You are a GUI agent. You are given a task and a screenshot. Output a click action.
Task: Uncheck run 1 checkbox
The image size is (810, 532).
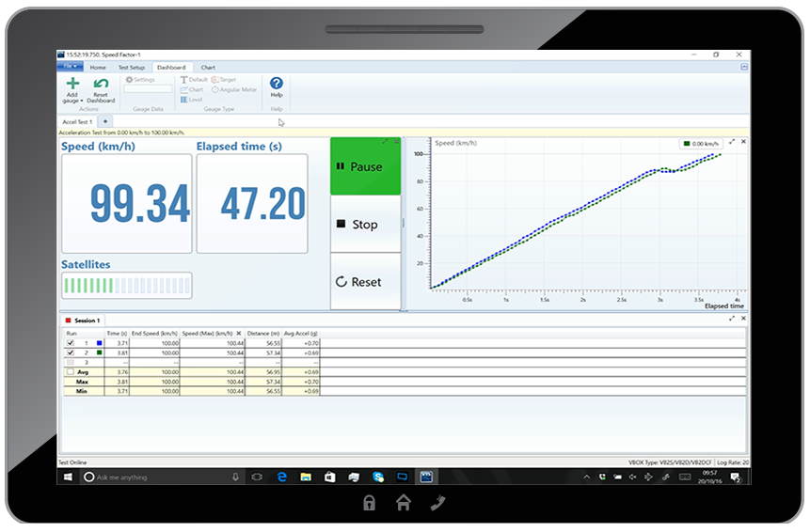(x=70, y=343)
